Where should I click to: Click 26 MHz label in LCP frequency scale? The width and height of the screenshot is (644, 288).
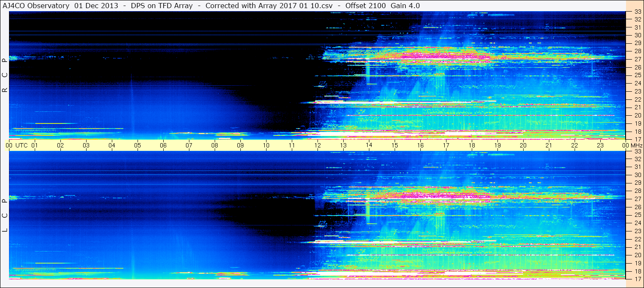[x=637, y=207]
